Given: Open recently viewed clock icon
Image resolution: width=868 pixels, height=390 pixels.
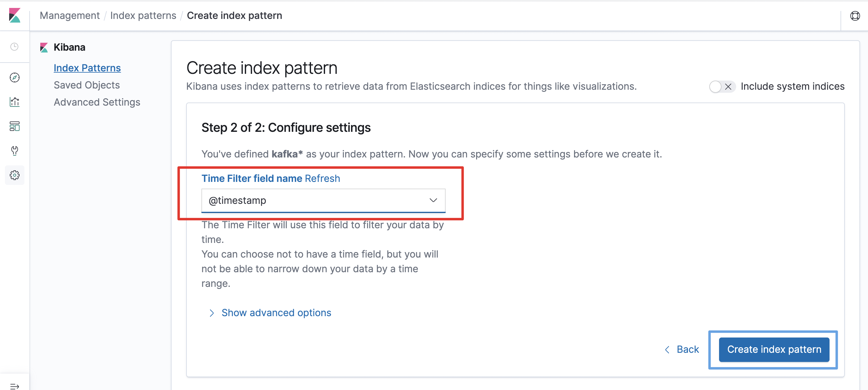Looking at the screenshot, I should (x=14, y=47).
